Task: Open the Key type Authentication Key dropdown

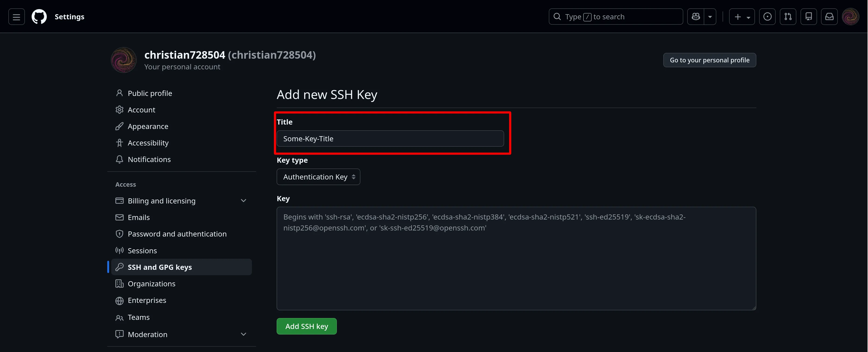Action: (x=318, y=177)
